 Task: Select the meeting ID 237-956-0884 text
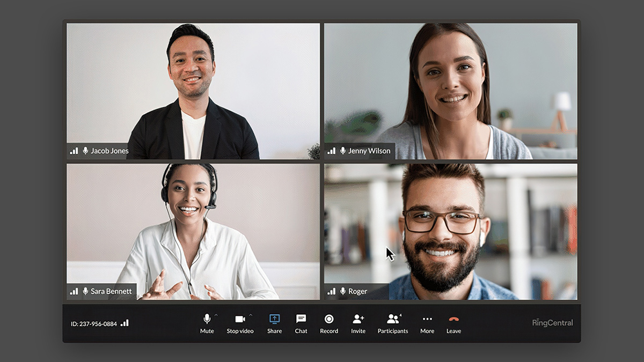tap(94, 323)
